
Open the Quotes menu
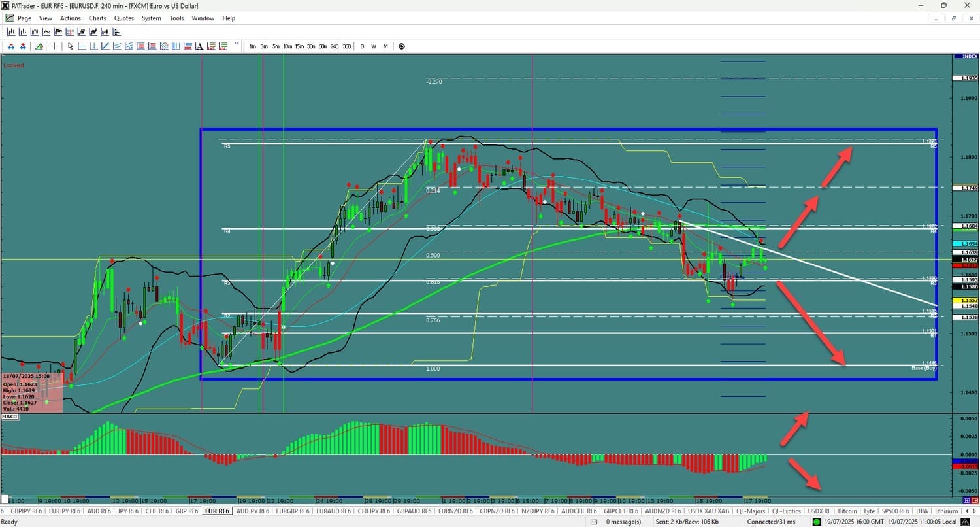pyautogui.click(x=124, y=18)
